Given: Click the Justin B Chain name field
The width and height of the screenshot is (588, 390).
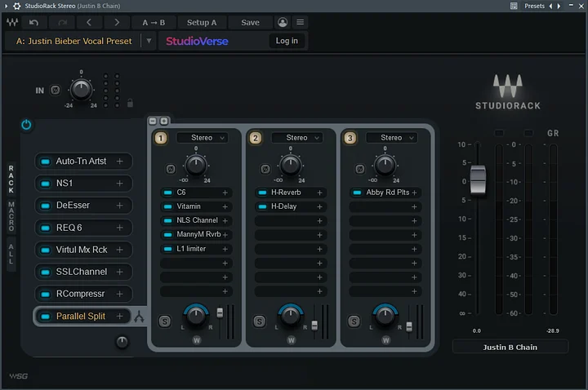Looking at the screenshot, I should click(x=510, y=348).
